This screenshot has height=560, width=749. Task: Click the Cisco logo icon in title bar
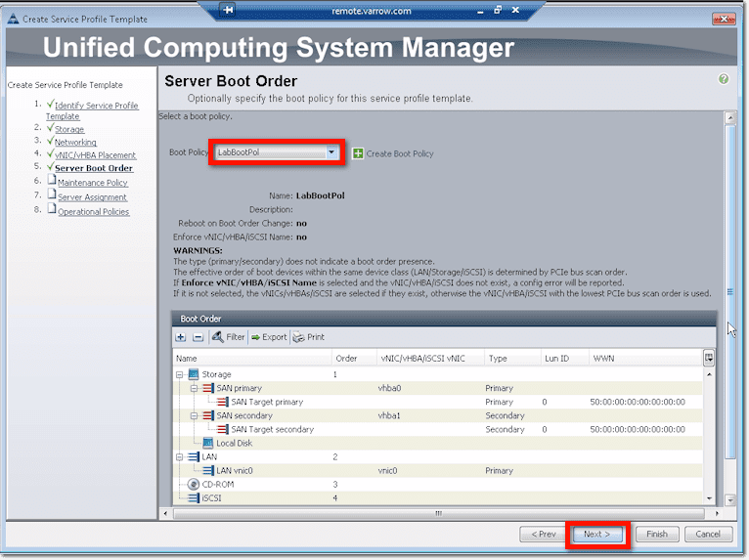click(x=14, y=19)
